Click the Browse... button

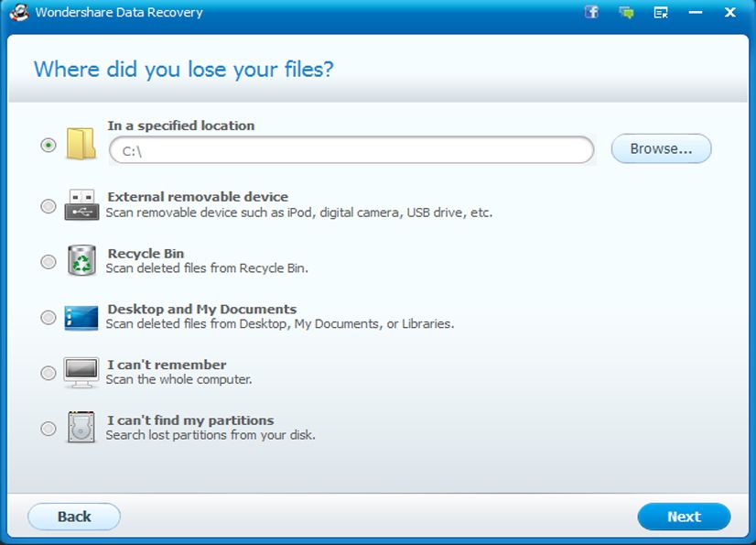coord(661,149)
